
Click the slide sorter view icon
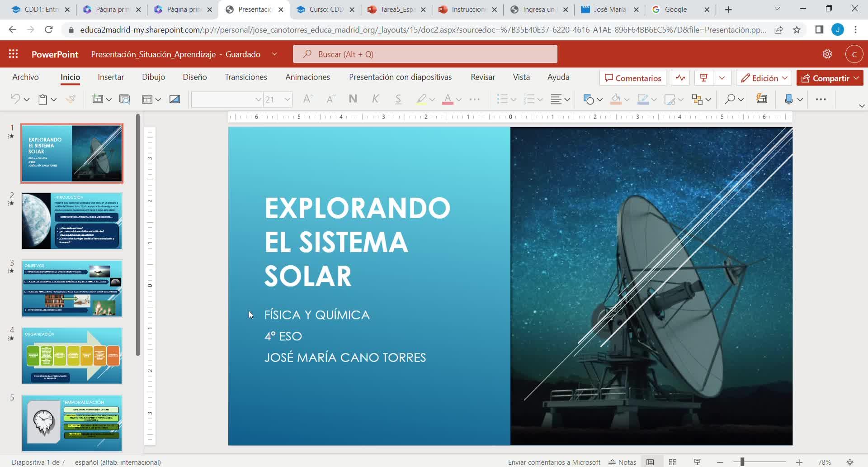coord(673,462)
